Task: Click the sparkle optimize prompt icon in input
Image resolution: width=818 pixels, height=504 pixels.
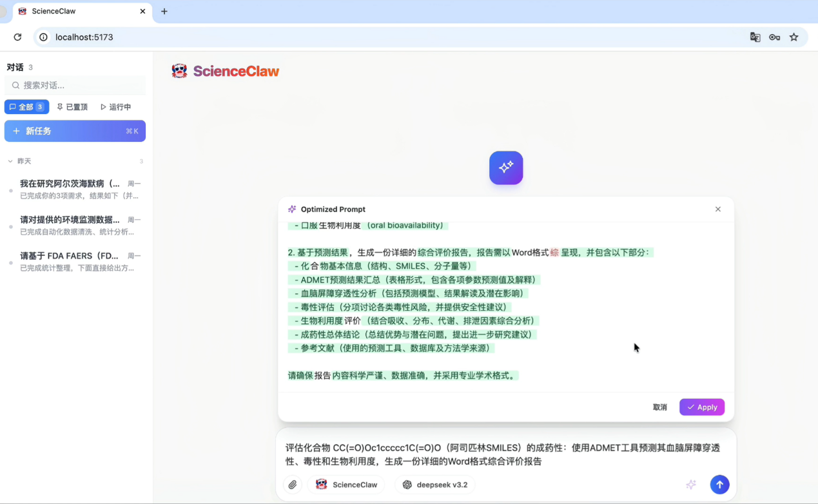Action: pos(691,485)
